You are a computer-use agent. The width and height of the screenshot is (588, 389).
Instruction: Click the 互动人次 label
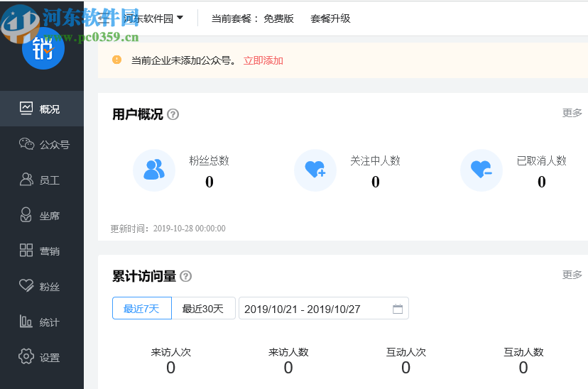(x=406, y=352)
